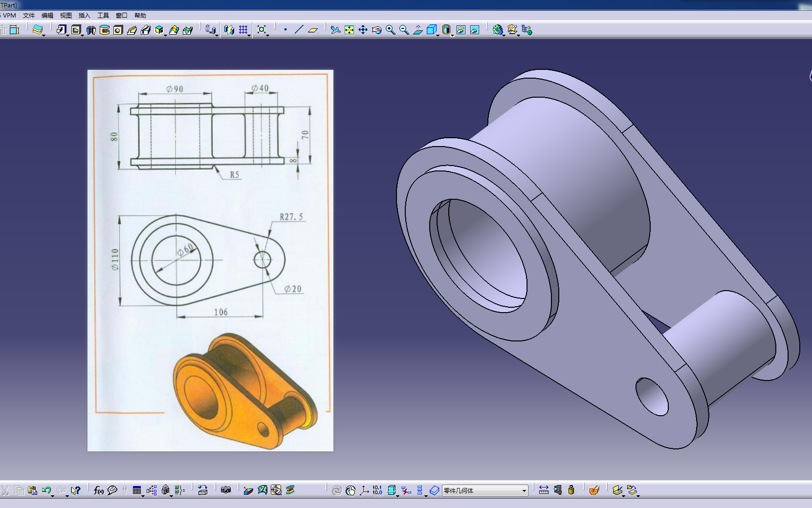Click the Zoom Out magnifier
Screen dimensions: 812x508
[x=404, y=30]
